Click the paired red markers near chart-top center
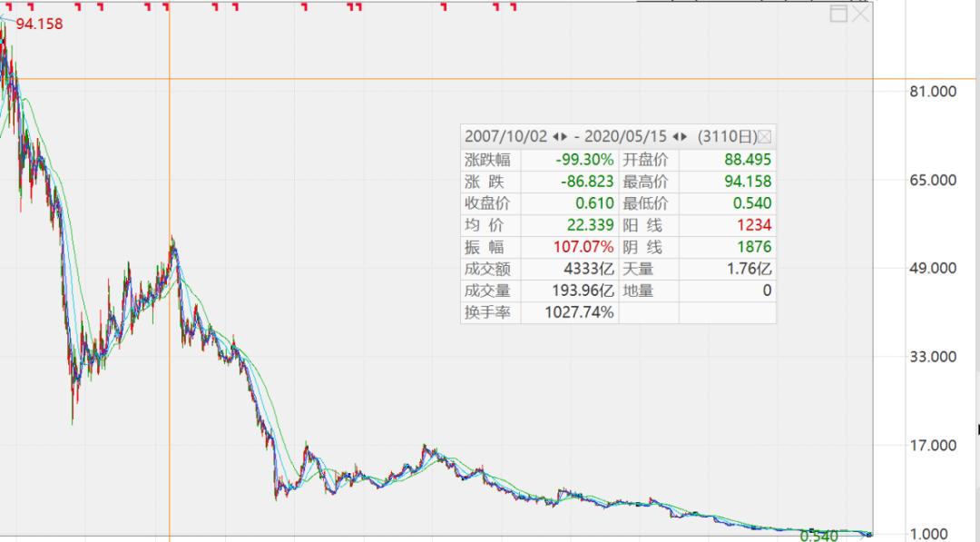980x542 pixels. [x=353, y=5]
